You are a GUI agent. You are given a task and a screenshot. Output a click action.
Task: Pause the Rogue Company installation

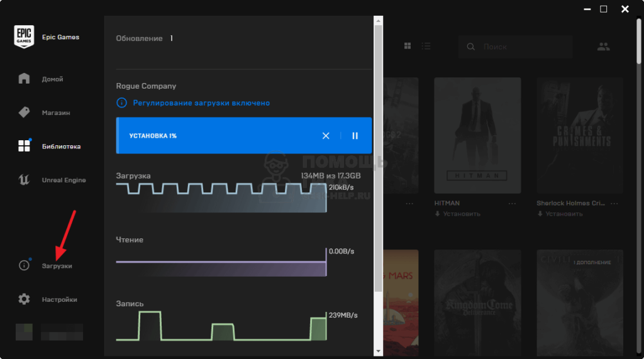(x=355, y=136)
